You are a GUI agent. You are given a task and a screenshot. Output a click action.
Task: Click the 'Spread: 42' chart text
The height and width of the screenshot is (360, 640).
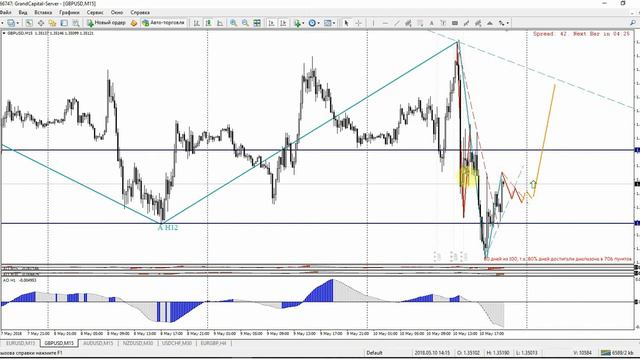click(x=550, y=34)
